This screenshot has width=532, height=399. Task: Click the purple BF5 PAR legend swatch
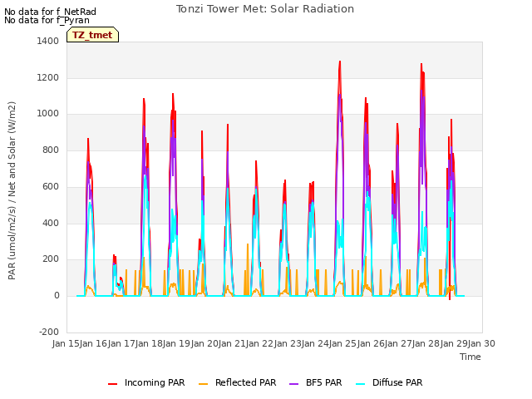click(x=293, y=384)
